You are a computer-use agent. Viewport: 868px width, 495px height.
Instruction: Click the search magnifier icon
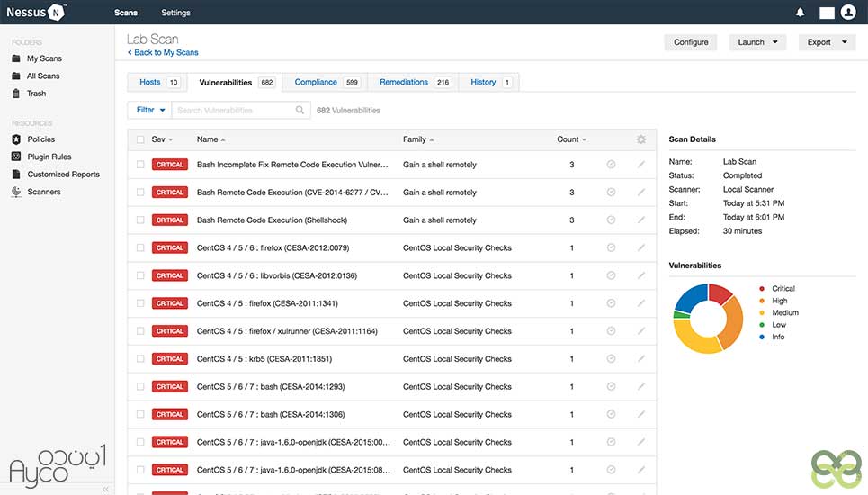click(x=300, y=110)
